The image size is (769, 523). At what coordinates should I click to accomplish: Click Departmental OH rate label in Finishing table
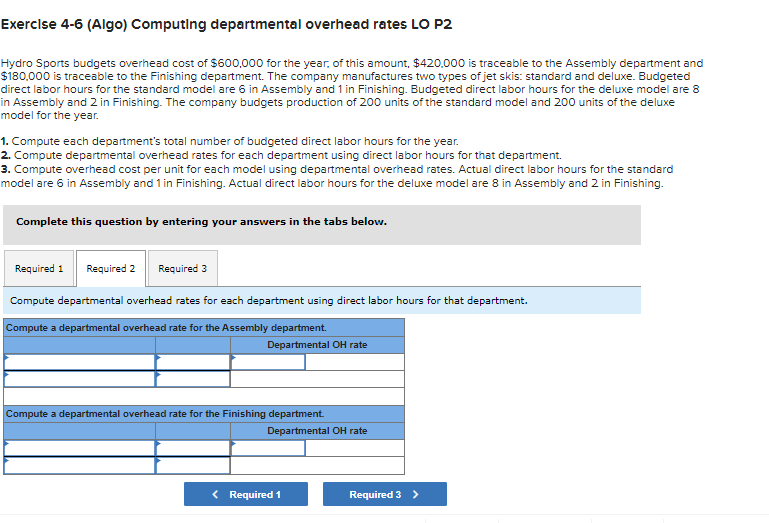317,431
